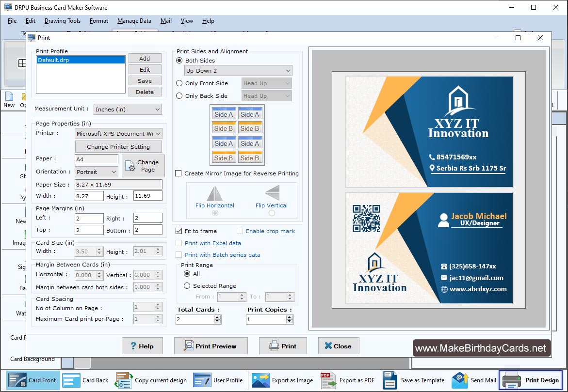Click the grid icon behind the Print dialog
This screenshot has height=392, width=568.
tap(22, 63)
